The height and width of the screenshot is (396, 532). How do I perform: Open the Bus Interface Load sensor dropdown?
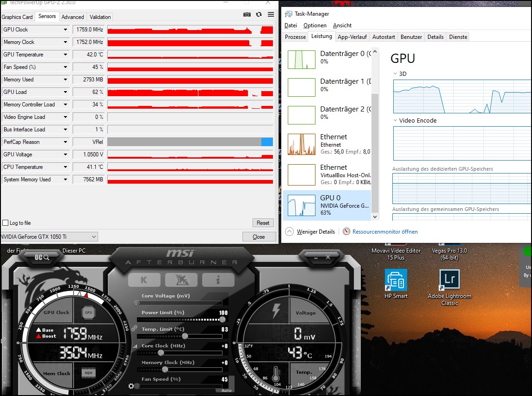(65, 130)
